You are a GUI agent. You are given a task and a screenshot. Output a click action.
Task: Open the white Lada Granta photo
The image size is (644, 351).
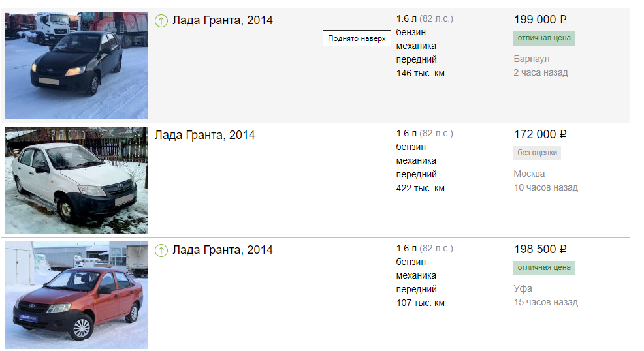[76, 180]
